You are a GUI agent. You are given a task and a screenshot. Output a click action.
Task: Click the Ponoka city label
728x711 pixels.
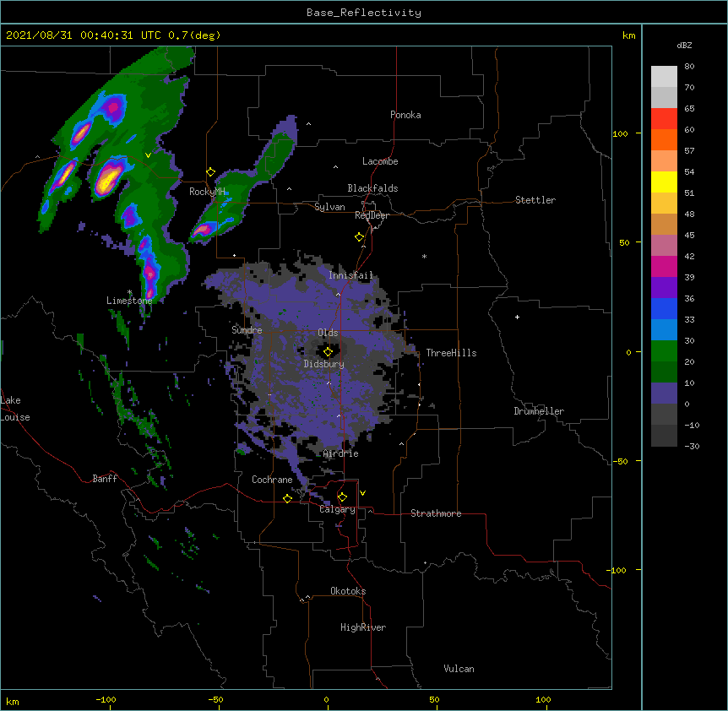point(405,115)
